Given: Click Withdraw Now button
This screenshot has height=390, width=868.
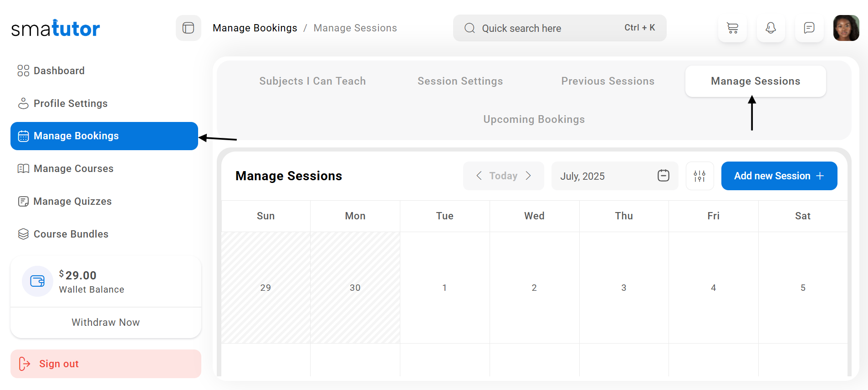Looking at the screenshot, I should [106, 323].
